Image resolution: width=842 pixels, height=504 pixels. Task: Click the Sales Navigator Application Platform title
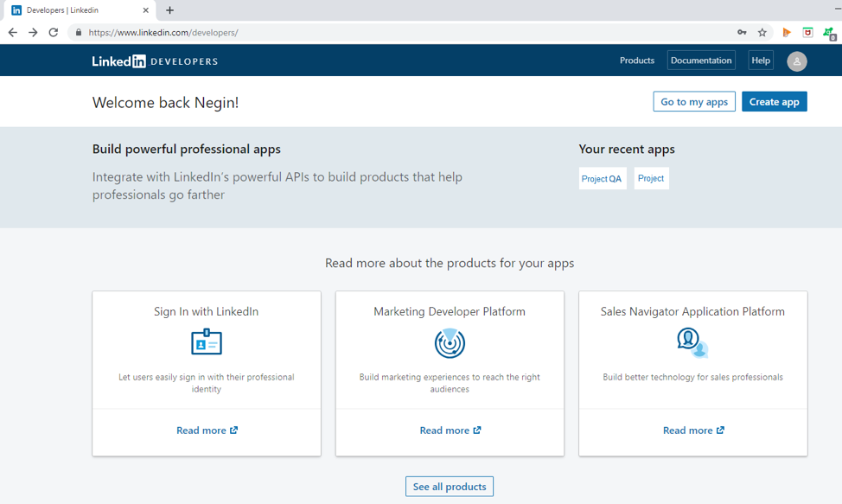[692, 311]
